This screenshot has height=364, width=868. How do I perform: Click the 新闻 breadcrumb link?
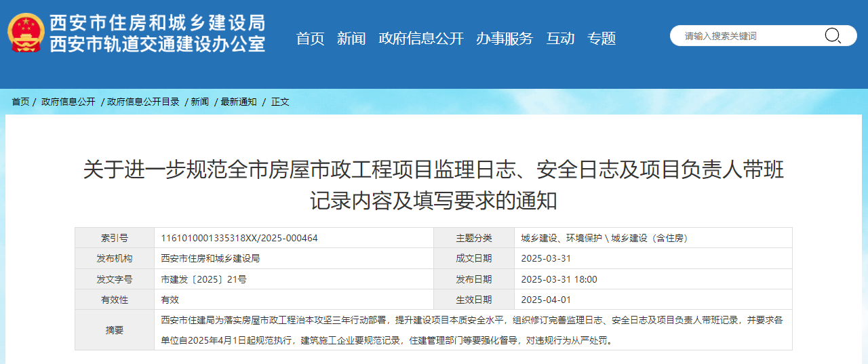(199, 102)
